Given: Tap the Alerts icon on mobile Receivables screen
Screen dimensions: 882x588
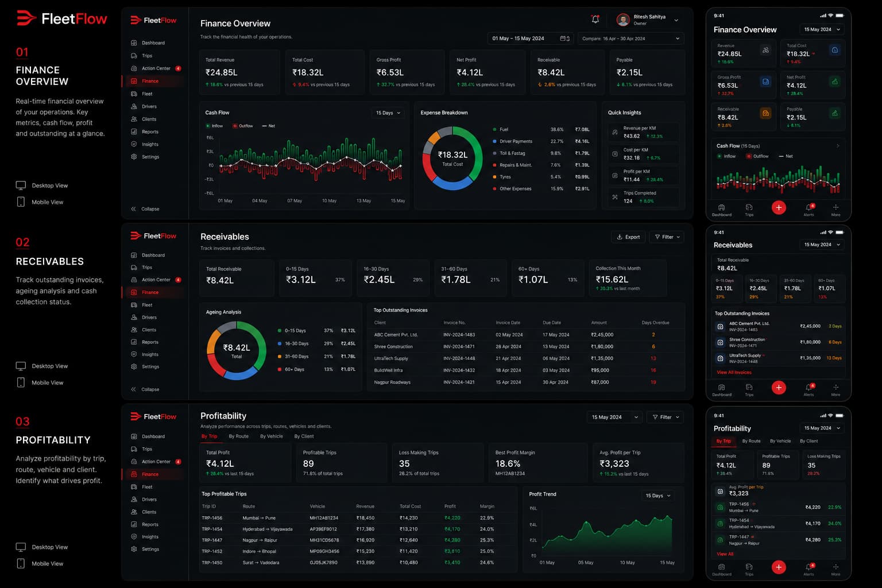Looking at the screenshot, I should point(808,387).
